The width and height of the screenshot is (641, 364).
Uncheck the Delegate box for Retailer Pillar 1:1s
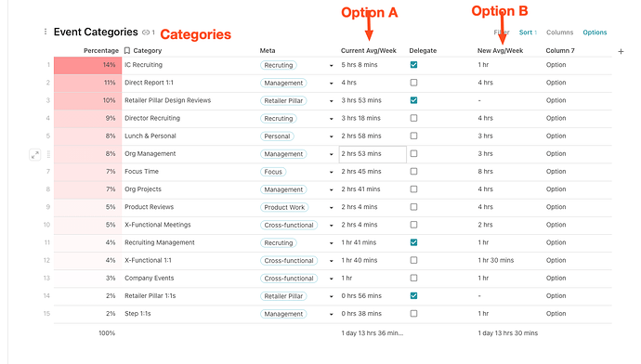(x=413, y=296)
